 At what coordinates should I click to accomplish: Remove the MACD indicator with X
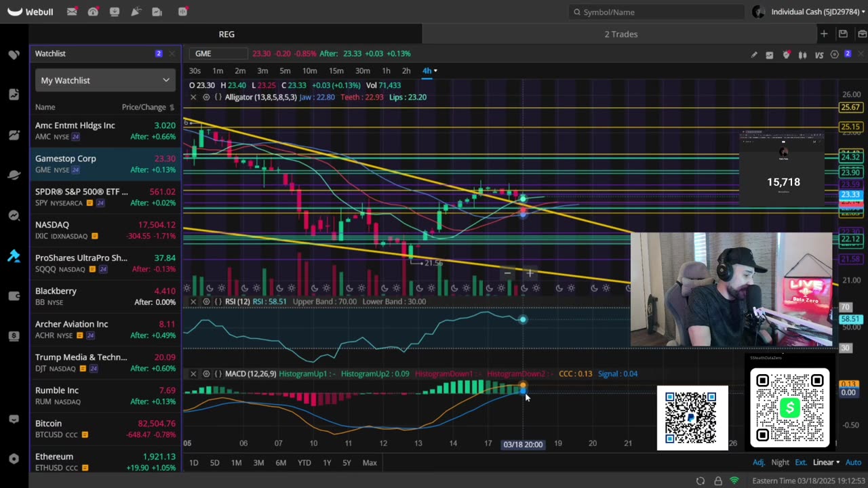click(193, 373)
